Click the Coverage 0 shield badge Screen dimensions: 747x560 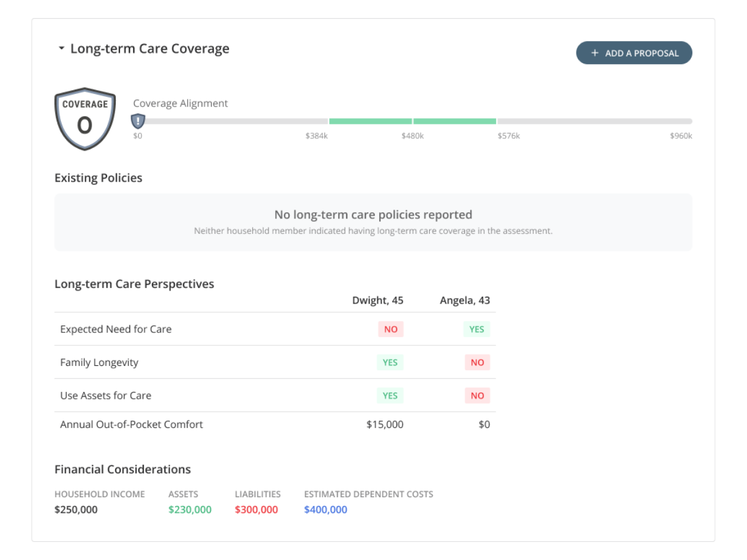[85, 118]
